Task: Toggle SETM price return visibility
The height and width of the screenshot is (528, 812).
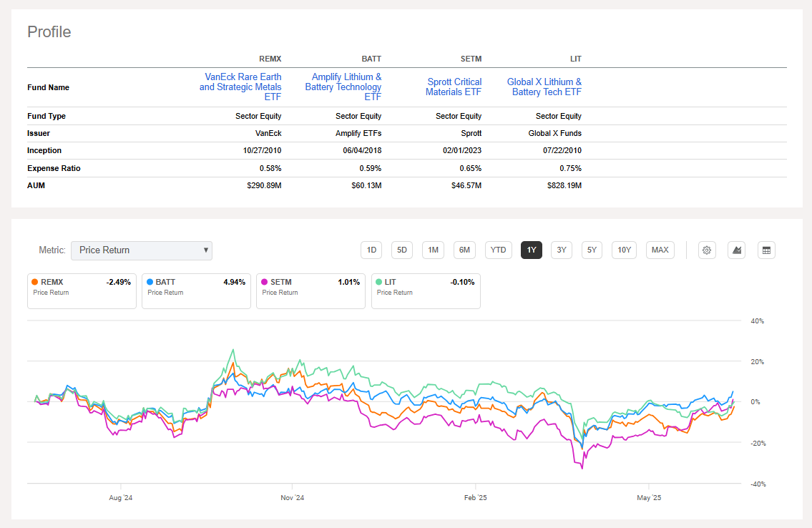Action: (310, 290)
